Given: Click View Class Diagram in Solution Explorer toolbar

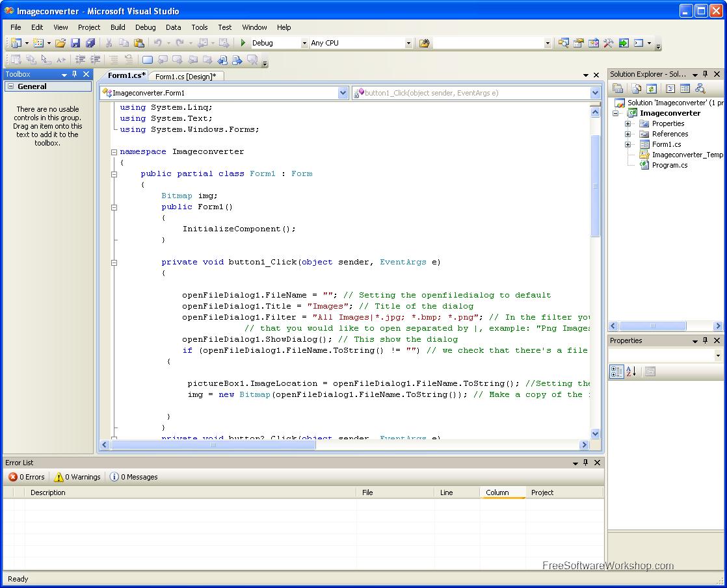Looking at the screenshot, I should 700,88.
